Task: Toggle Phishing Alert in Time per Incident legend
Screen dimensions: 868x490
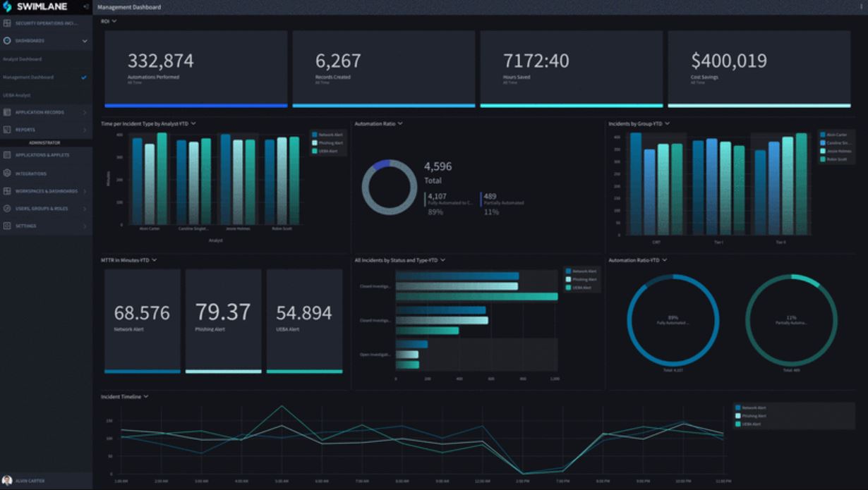Action: (327, 142)
